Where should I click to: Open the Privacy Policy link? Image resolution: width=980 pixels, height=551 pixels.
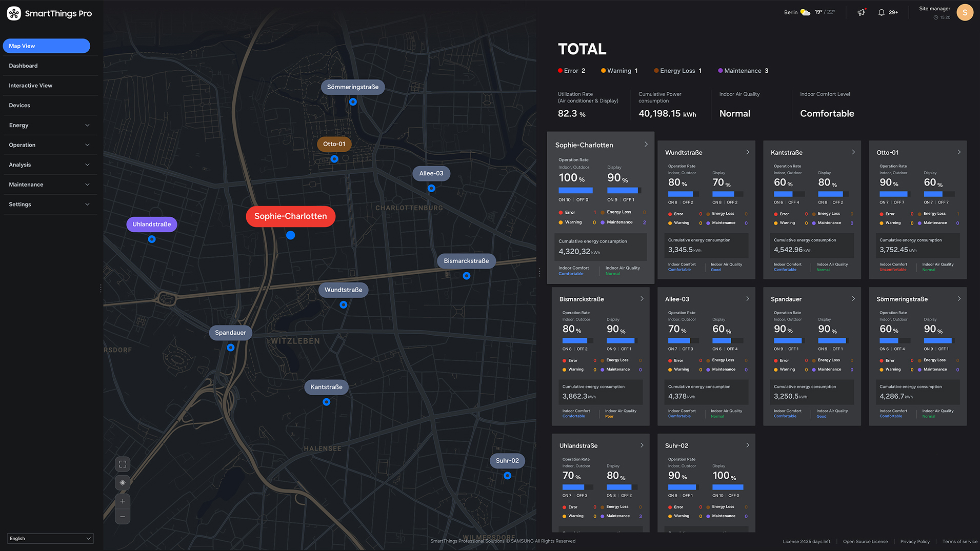tap(915, 542)
